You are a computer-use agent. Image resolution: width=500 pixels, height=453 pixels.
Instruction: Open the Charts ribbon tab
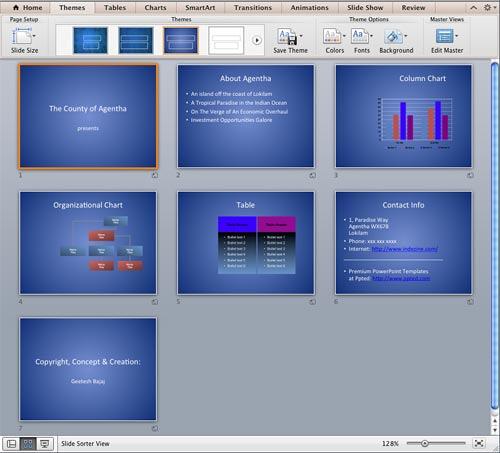[155, 7]
